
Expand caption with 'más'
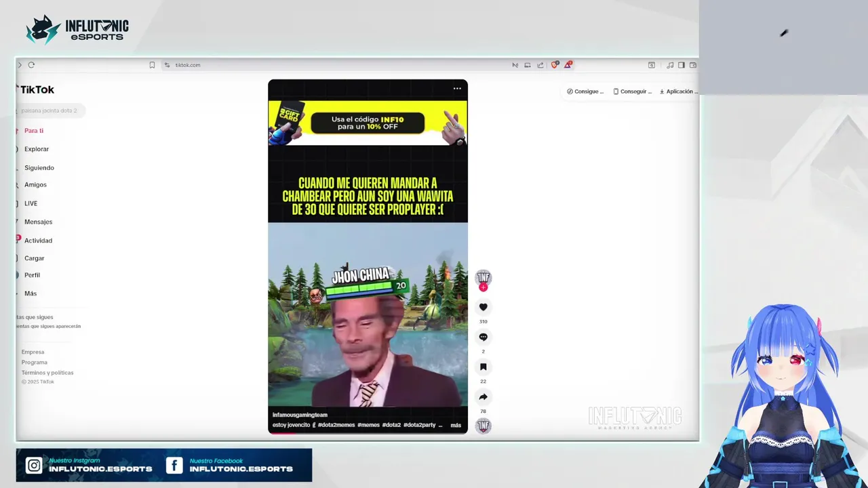pyautogui.click(x=456, y=426)
